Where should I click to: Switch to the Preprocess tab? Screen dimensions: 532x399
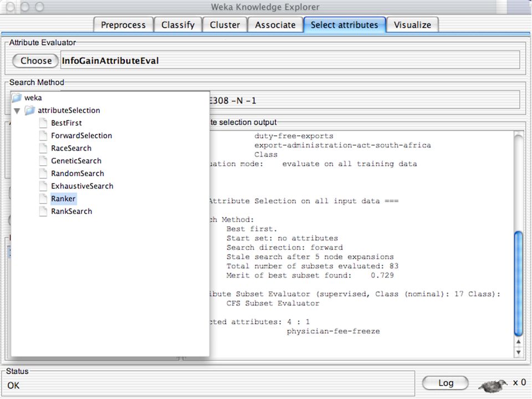(123, 25)
